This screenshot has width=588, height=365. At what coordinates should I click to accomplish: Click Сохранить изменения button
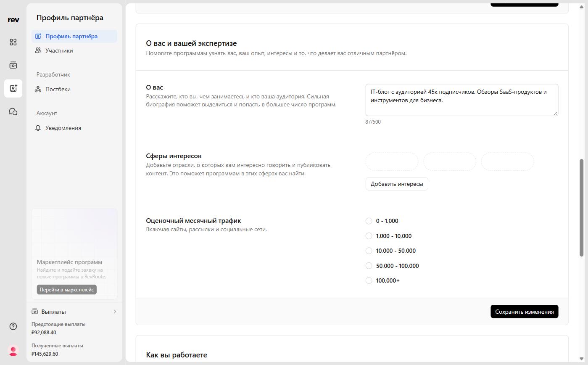pyautogui.click(x=524, y=312)
